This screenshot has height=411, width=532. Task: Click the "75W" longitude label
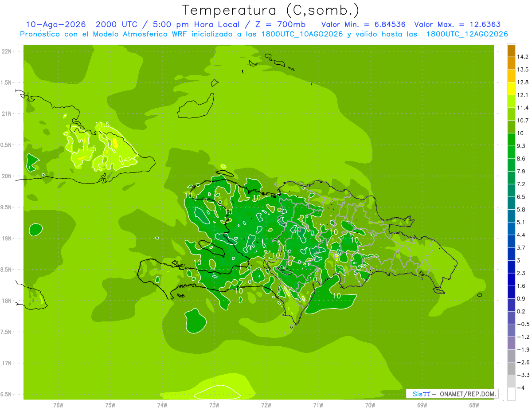(x=110, y=405)
